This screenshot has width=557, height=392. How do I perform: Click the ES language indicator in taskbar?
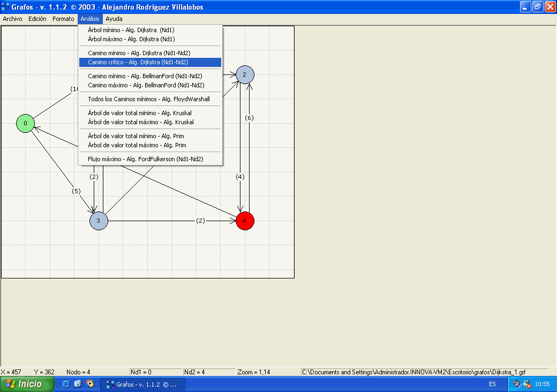pos(492,384)
